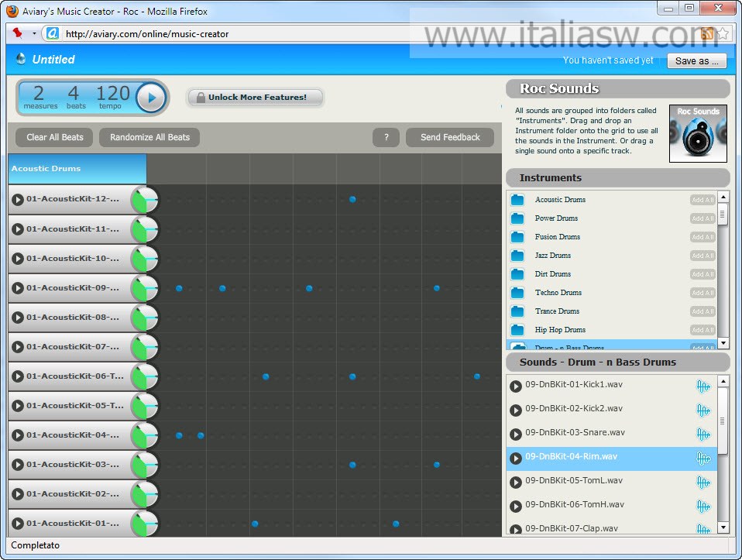Preview the 01-AcousticKit-03 track sound
Image resolution: width=742 pixels, height=560 pixels.
[18, 465]
